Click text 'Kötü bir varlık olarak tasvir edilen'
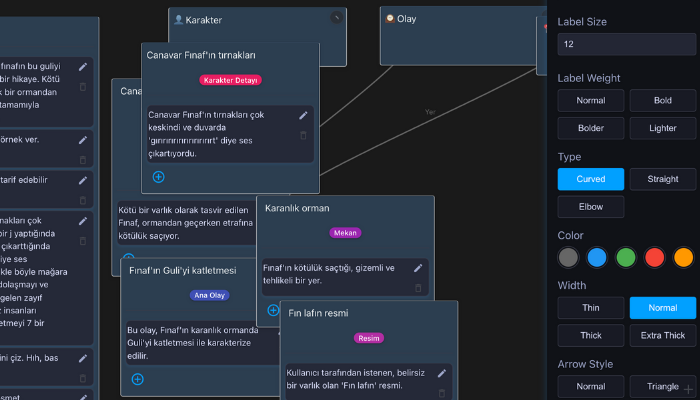Viewport: 700px width, 400px height. [183, 210]
